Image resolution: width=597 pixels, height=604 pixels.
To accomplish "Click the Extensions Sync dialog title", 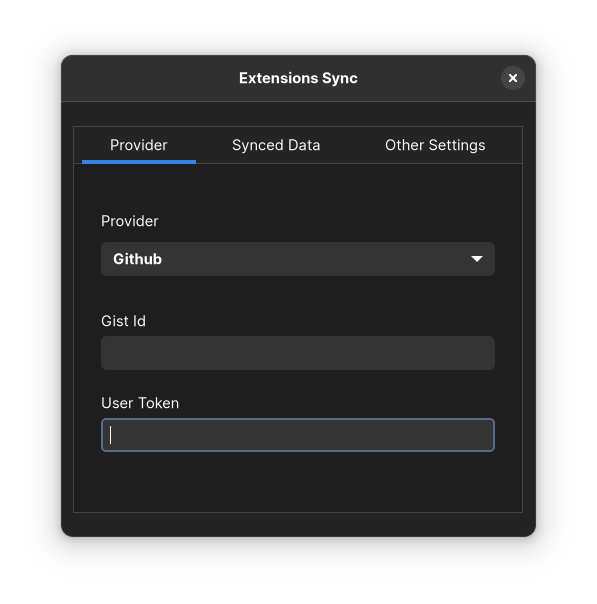I will tap(298, 78).
